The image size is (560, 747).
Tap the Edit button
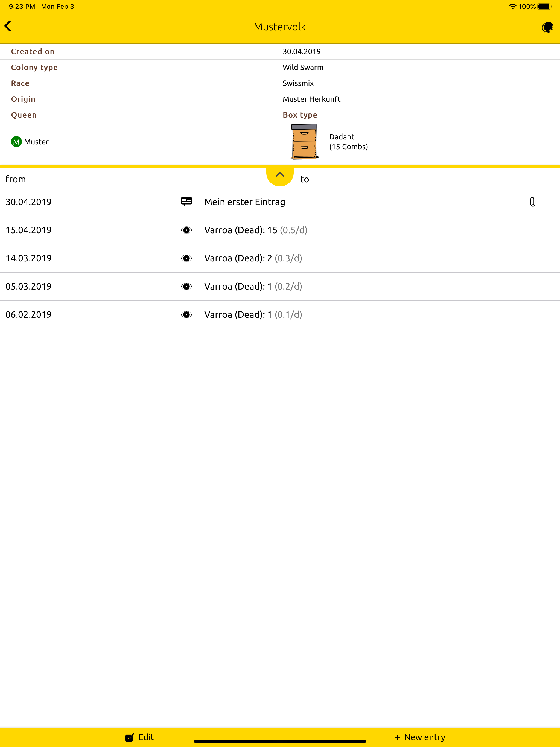[140, 737]
